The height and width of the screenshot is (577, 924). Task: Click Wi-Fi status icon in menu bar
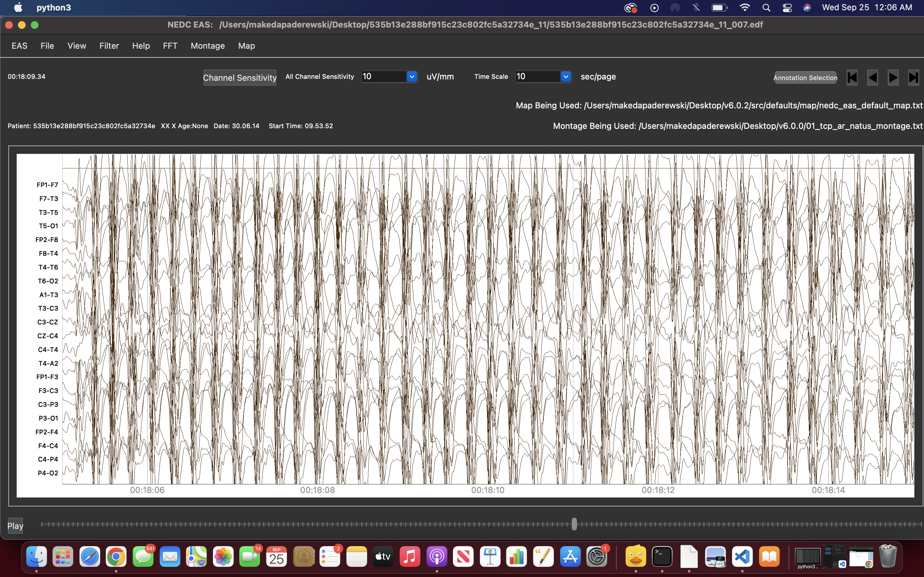click(745, 8)
